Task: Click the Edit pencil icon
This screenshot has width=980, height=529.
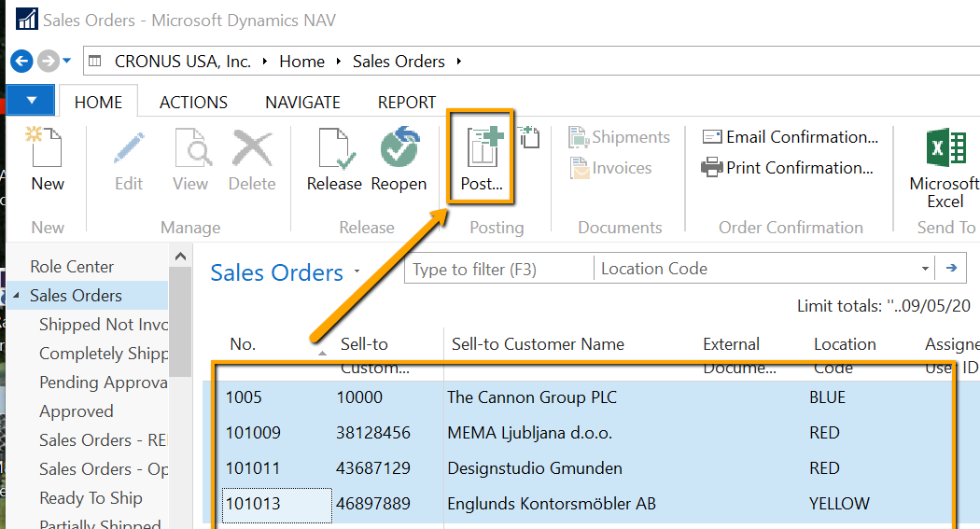Action: pos(130,147)
